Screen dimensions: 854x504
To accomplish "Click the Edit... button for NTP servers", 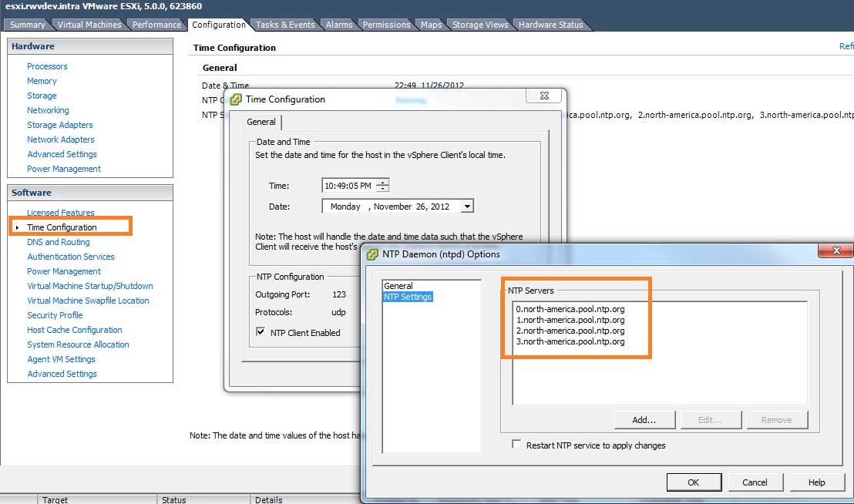I will coord(710,420).
